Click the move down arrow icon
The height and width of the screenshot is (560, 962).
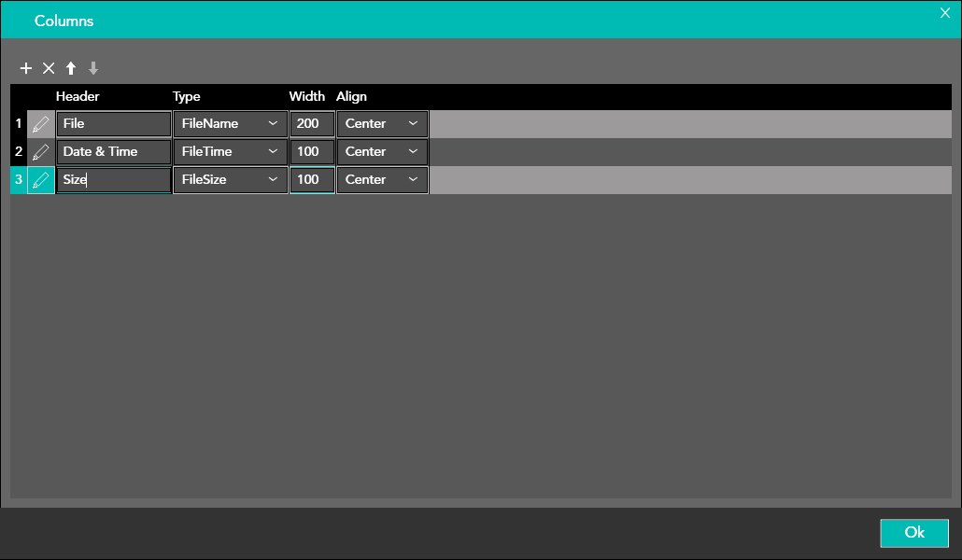(93, 68)
